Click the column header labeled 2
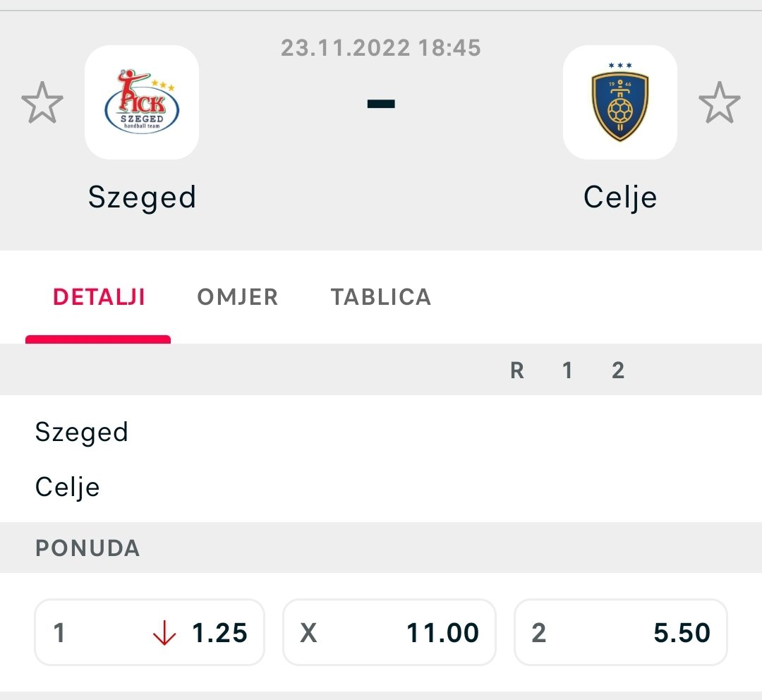 click(x=617, y=370)
